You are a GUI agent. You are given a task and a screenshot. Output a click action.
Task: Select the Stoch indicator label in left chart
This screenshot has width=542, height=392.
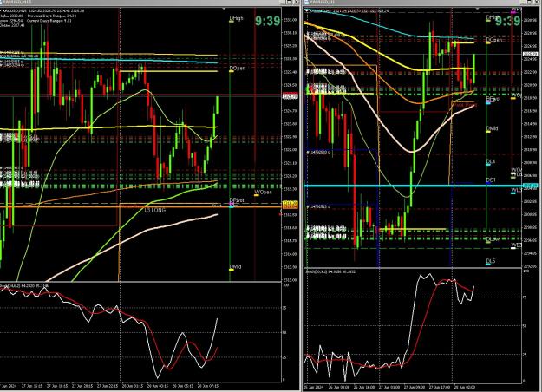tap(24, 286)
